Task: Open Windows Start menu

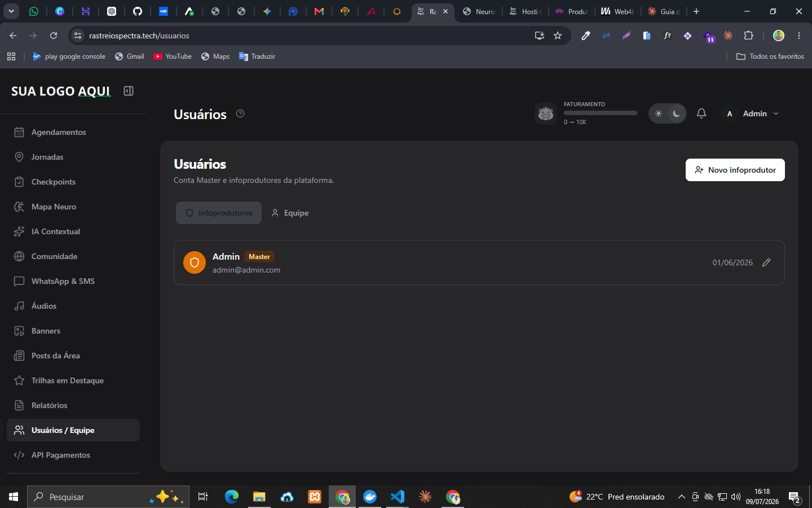Action: click(x=14, y=497)
